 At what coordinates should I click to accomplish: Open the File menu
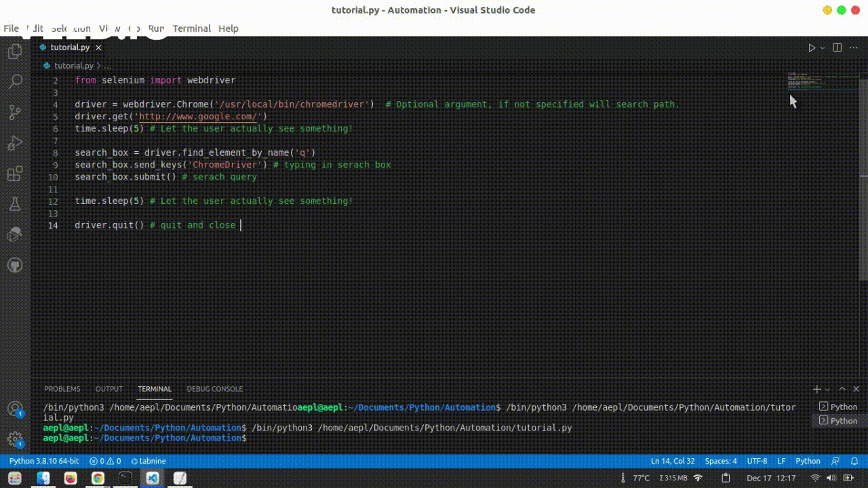click(12, 28)
